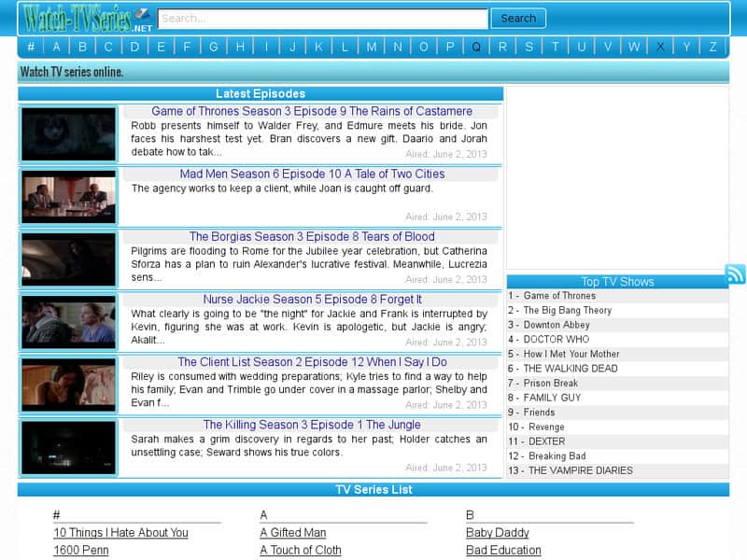This screenshot has width=747, height=560.
Task: Open THE VAMPIRE DIARIES top show
Action: click(x=580, y=470)
